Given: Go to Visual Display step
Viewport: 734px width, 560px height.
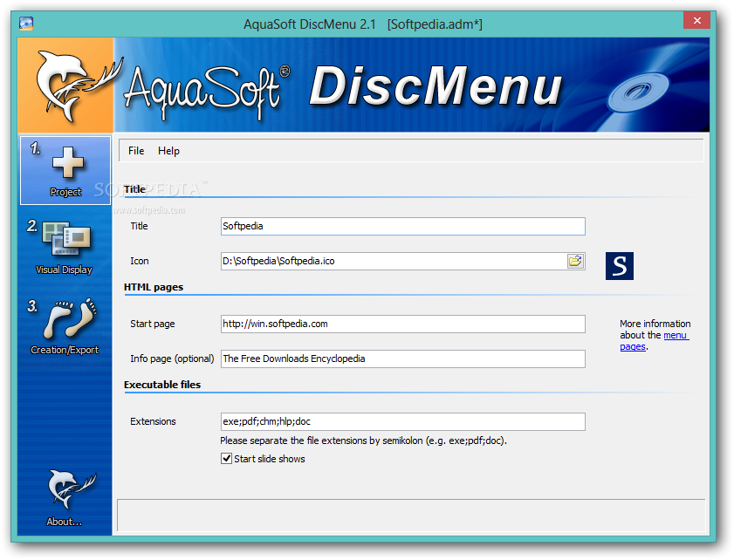Looking at the screenshot, I should [x=64, y=247].
